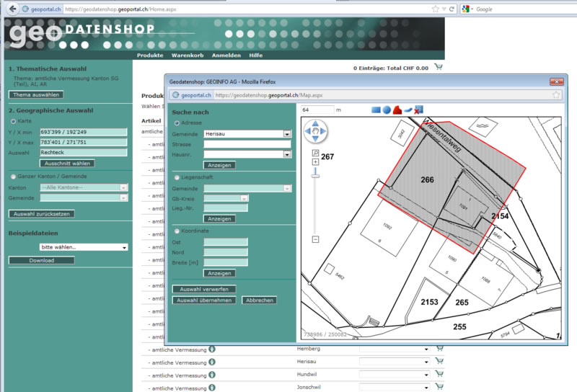577x392 pixels.
Task: Select the red polygon selection tool
Action: 397,110
